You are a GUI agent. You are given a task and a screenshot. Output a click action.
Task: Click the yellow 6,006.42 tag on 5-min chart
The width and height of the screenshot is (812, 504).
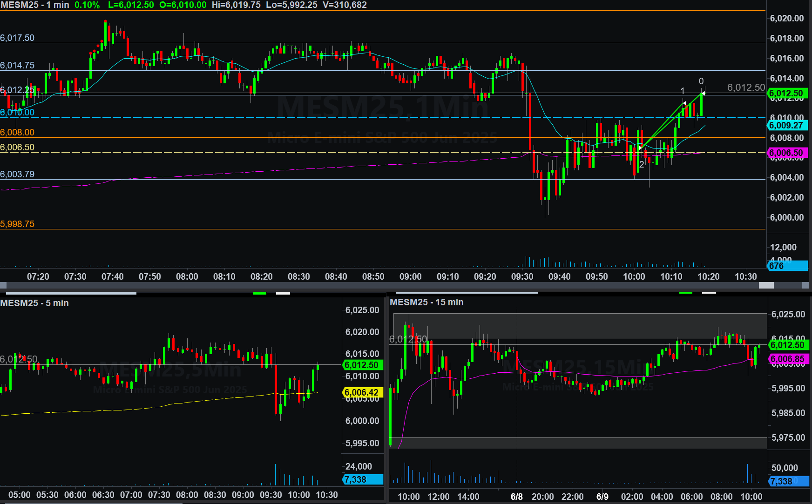(362, 392)
